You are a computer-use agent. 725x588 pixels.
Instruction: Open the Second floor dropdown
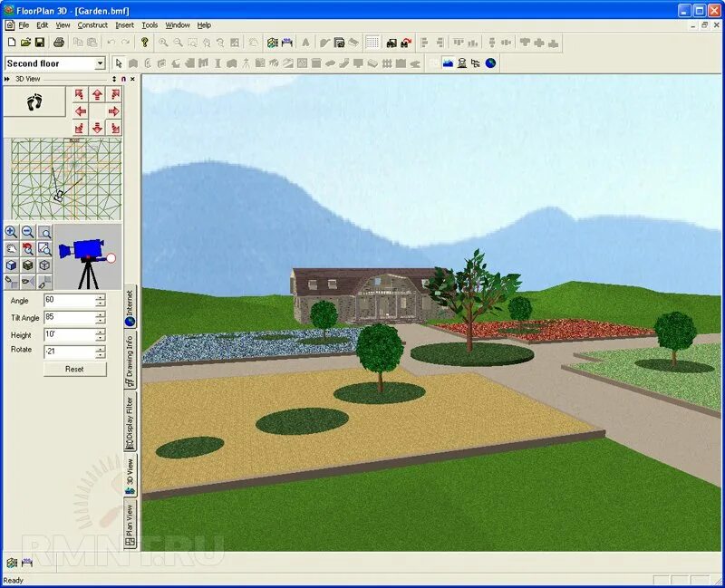click(101, 63)
